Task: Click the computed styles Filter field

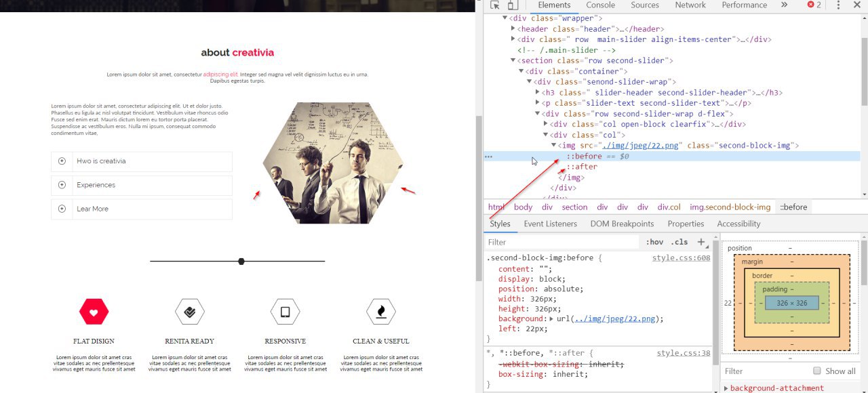Action: coord(765,371)
